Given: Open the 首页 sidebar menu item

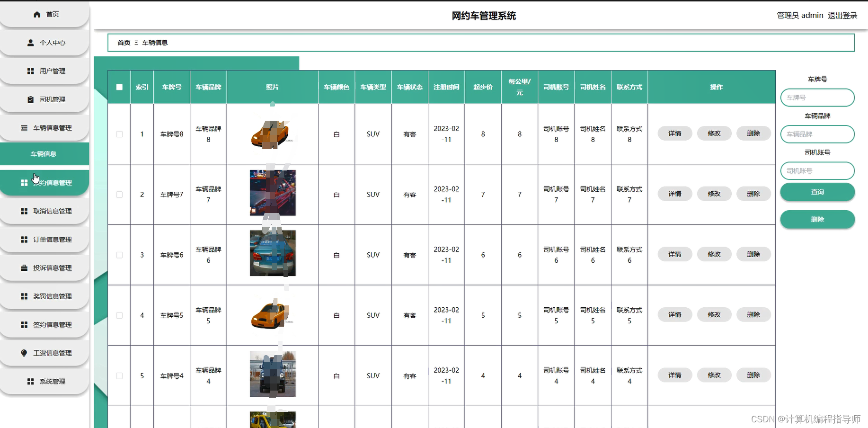Looking at the screenshot, I should click(44, 14).
